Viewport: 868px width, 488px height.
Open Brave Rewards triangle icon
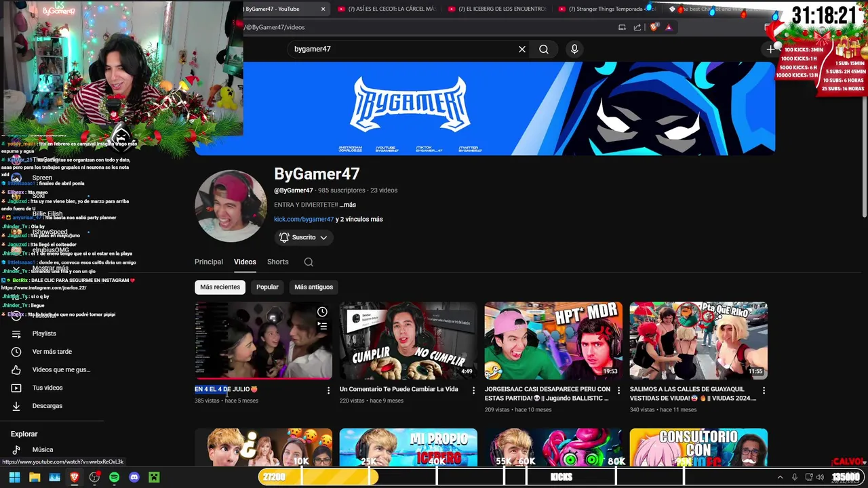pyautogui.click(x=669, y=27)
